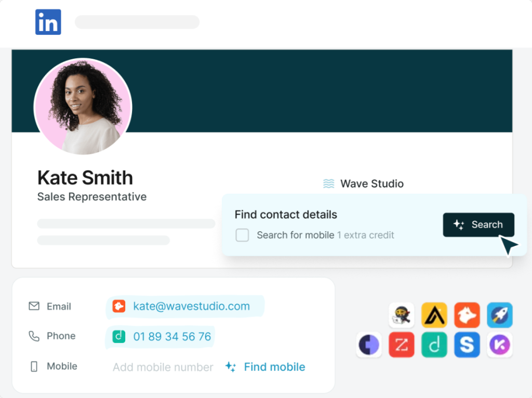Click the LinkedIn logo
The width and height of the screenshot is (532, 398).
[x=48, y=22]
